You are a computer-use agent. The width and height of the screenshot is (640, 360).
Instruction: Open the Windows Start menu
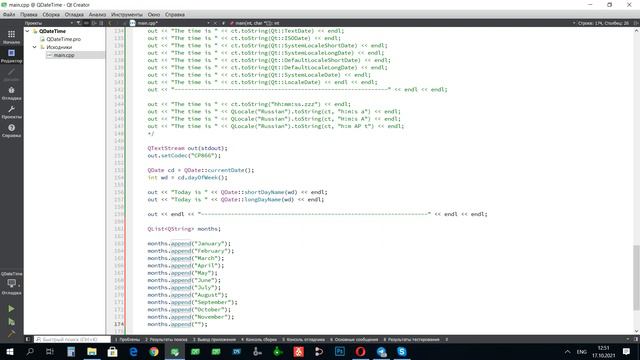pos(9,351)
